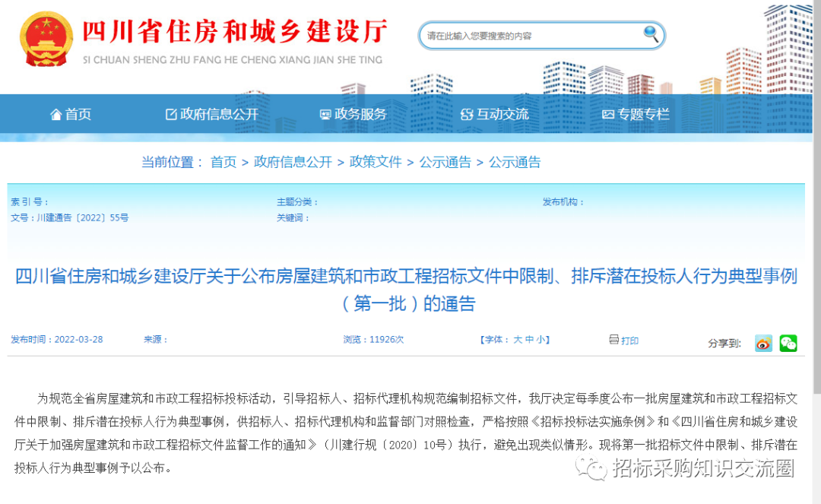
Task: Open 专题专栏 navigation tab
Action: tap(636, 114)
